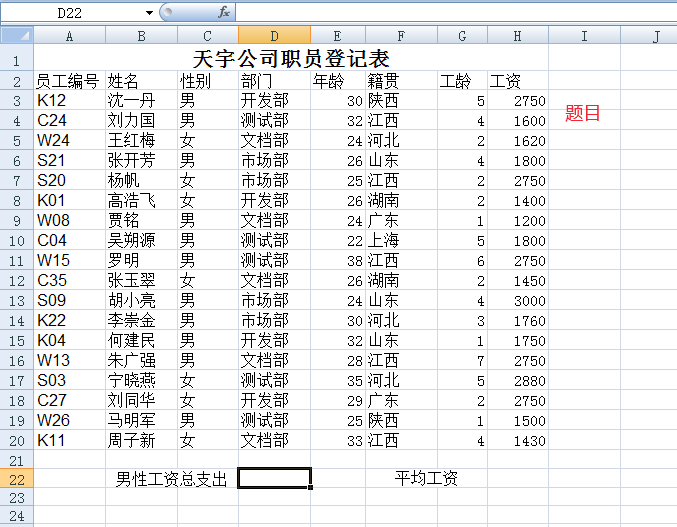Image resolution: width=677 pixels, height=527 pixels.
Task: Click the red 题目 text
Action: pyautogui.click(x=582, y=113)
